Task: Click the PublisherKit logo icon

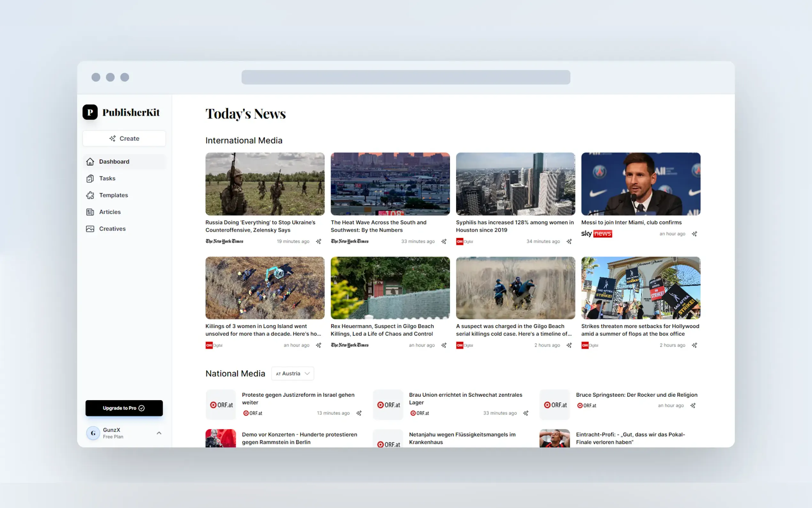Action: [x=90, y=112]
